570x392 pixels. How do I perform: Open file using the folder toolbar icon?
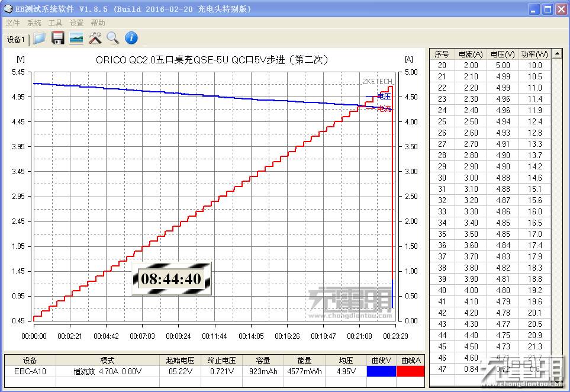(x=39, y=38)
